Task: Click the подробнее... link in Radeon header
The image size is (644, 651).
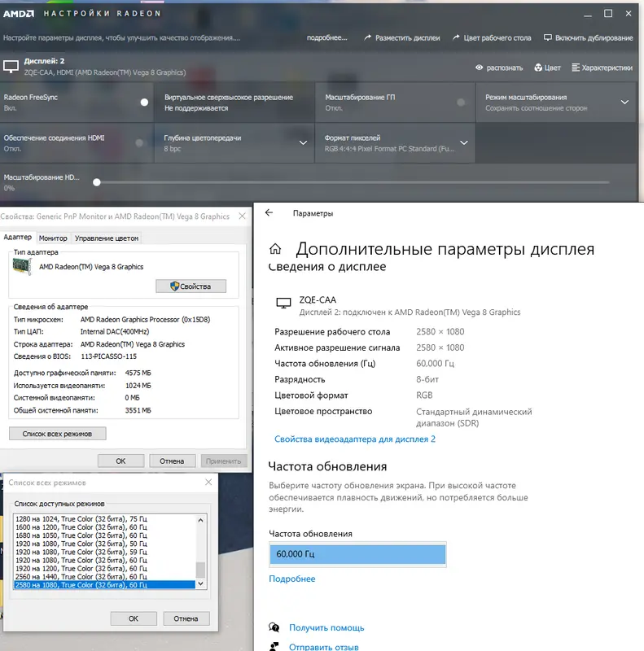Action: pyautogui.click(x=327, y=37)
